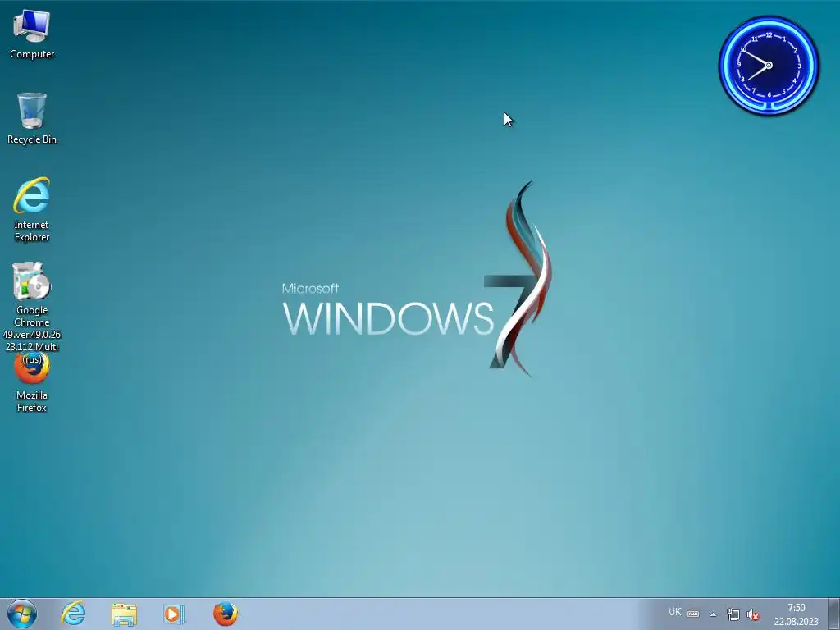The width and height of the screenshot is (840, 630).
Task: Launch Firefox from the taskbar
Action: [225, 614]
